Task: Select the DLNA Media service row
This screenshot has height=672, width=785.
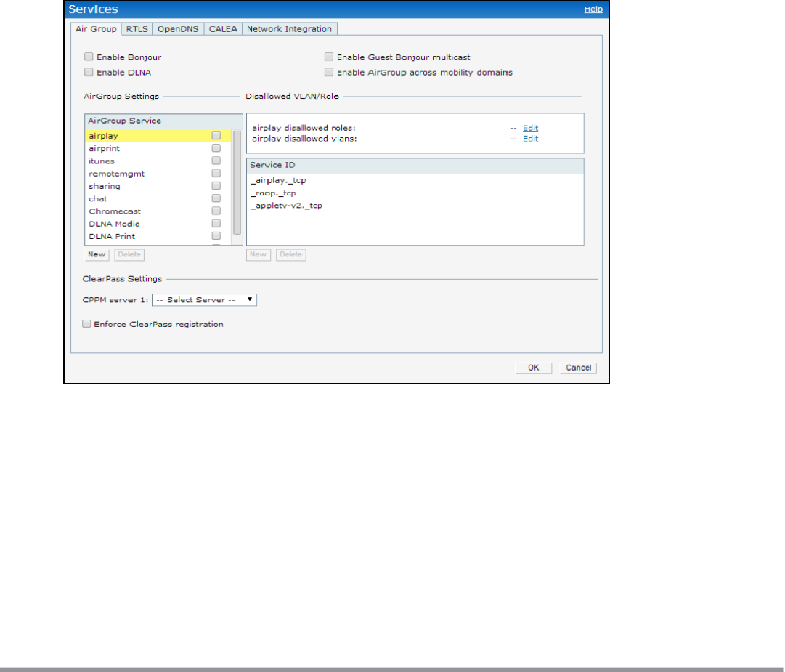Action: [158, 223]
